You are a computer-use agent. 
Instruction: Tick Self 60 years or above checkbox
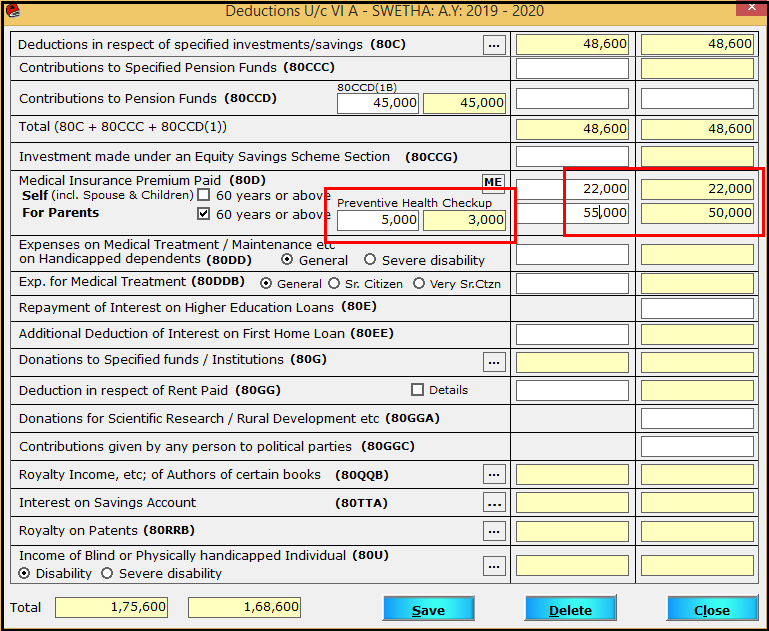click(x=204, y=195)
